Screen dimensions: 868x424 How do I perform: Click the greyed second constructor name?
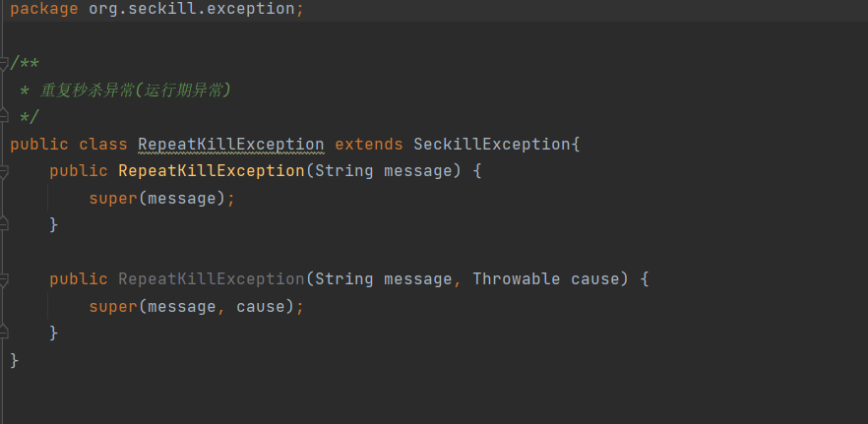tap(211, 279)
